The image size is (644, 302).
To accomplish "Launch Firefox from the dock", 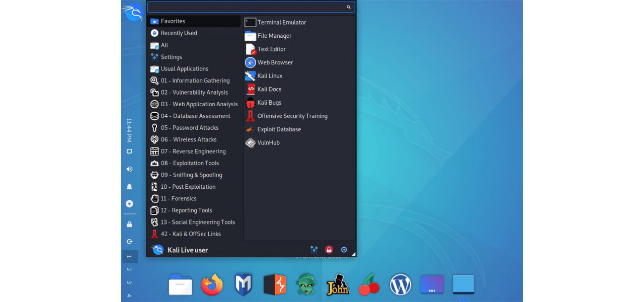I will pos(212,285).
